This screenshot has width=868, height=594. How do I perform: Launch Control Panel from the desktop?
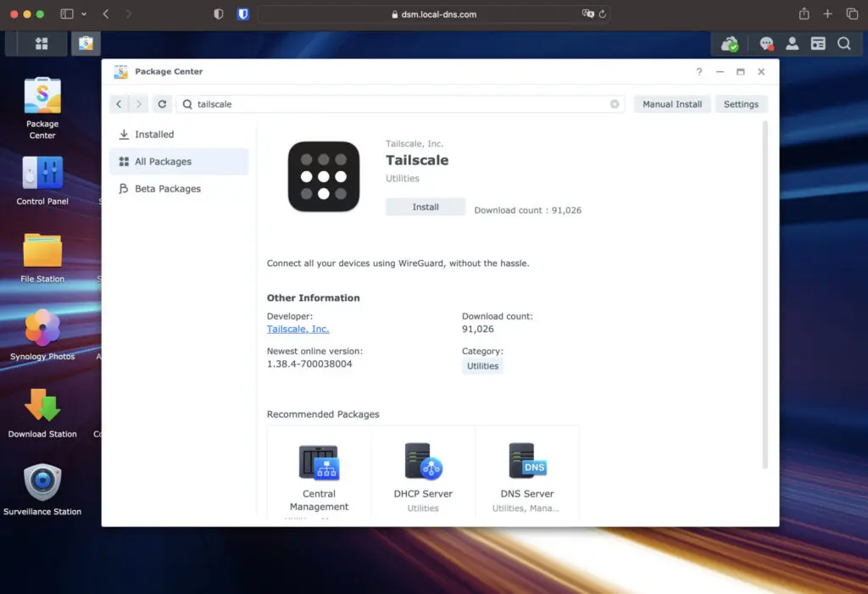point(42,181)
